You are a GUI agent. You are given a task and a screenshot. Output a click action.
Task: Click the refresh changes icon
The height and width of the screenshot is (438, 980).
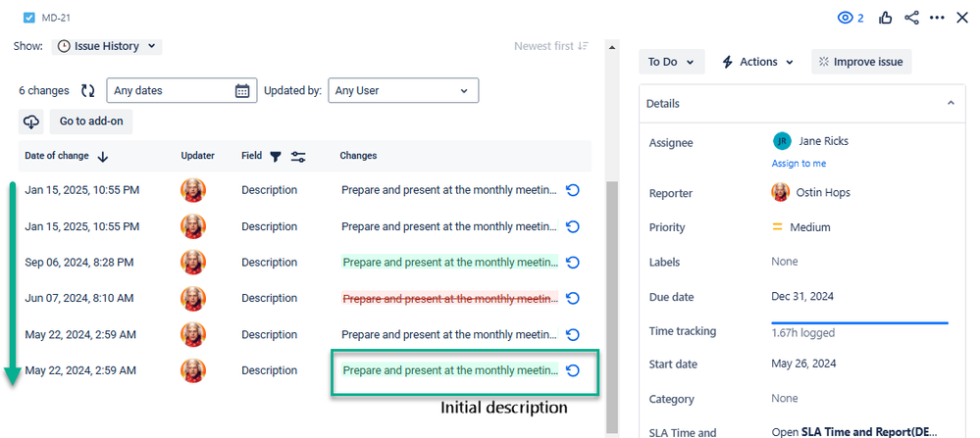pos(88,90)
